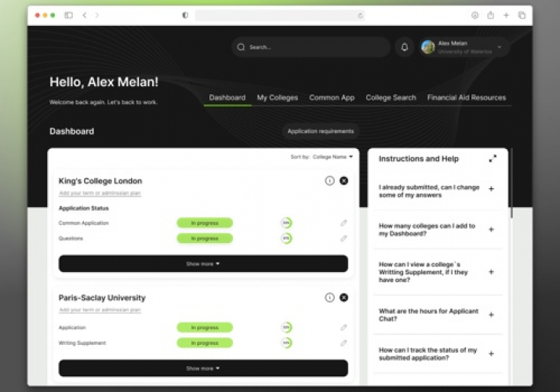The width and height of the screenshot is (560, 392).
Task: Expand 'I already submitted' help question
Action: coord(491,189)
